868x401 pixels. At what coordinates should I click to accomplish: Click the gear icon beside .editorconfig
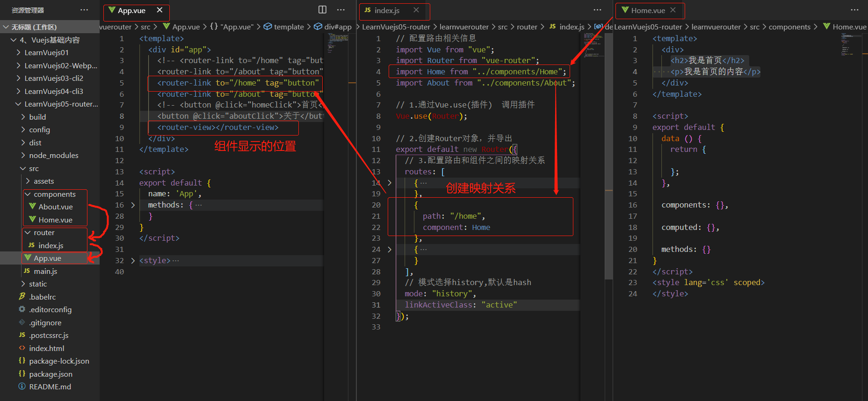click(x=22, y=309)
